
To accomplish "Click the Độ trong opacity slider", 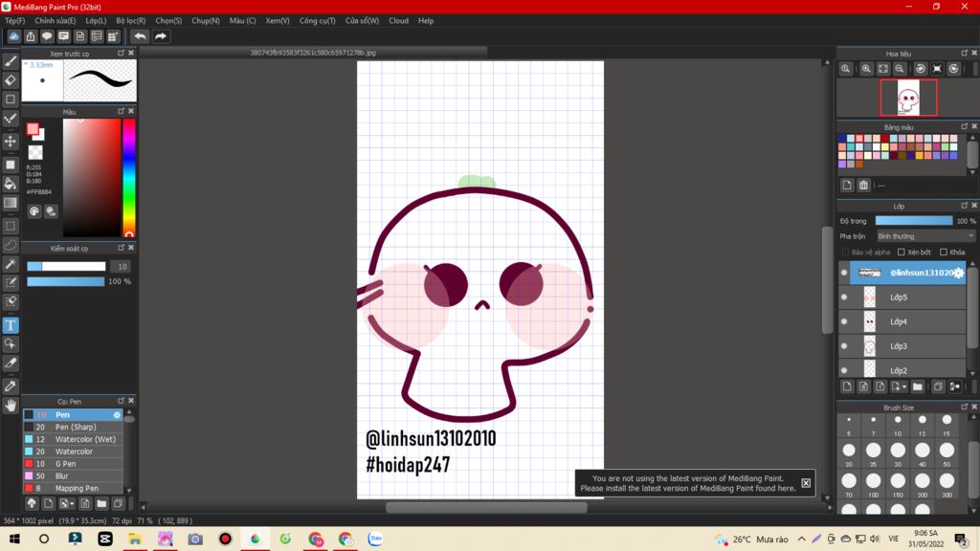I will point(913,221).
